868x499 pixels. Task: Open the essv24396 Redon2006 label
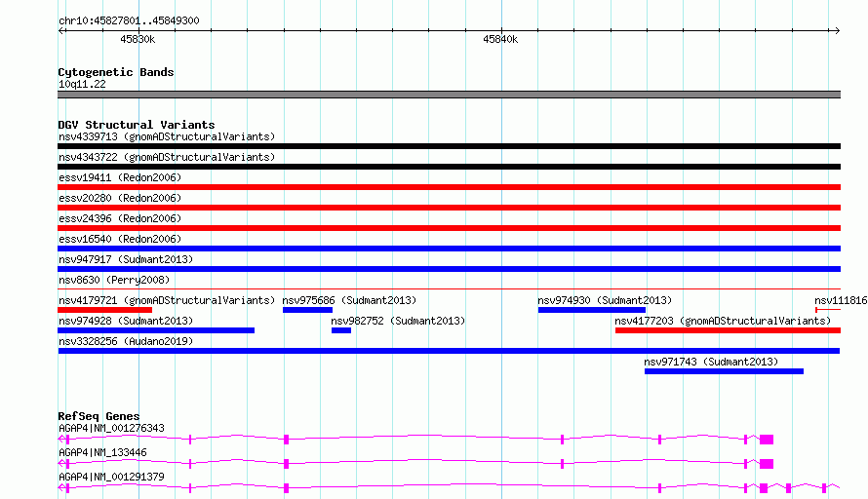point(120,218)
